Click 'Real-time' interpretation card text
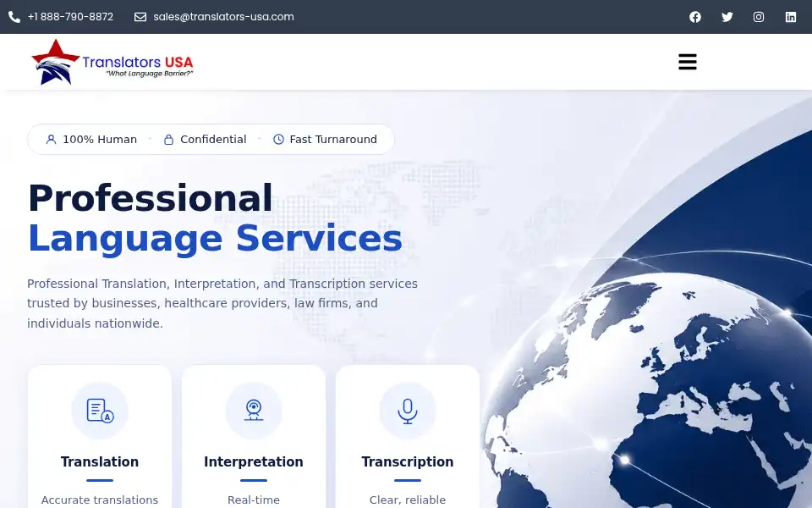Image resolution: width=812 pixels, height=508 pixels. pyautogui.click(x=254, y=500)
